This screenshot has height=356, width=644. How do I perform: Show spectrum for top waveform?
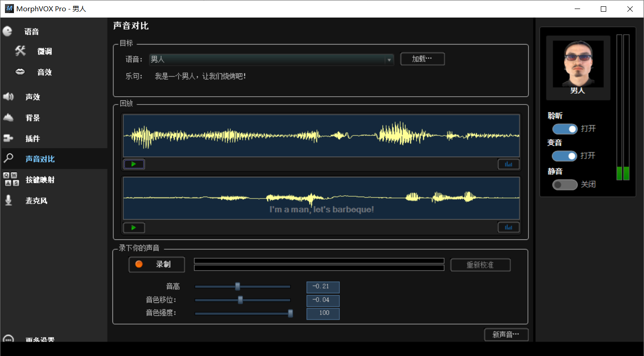coord(509,164)
